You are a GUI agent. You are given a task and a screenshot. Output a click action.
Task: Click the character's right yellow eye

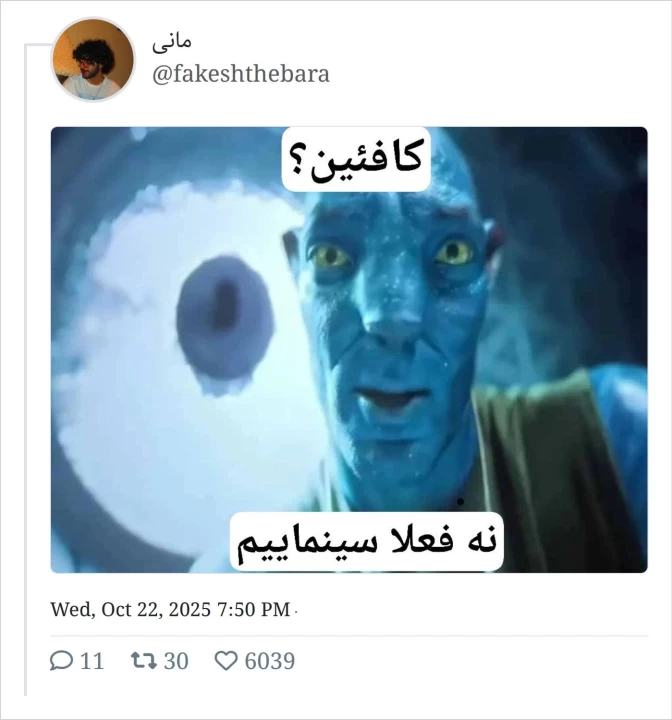click(x=454, y=252)
